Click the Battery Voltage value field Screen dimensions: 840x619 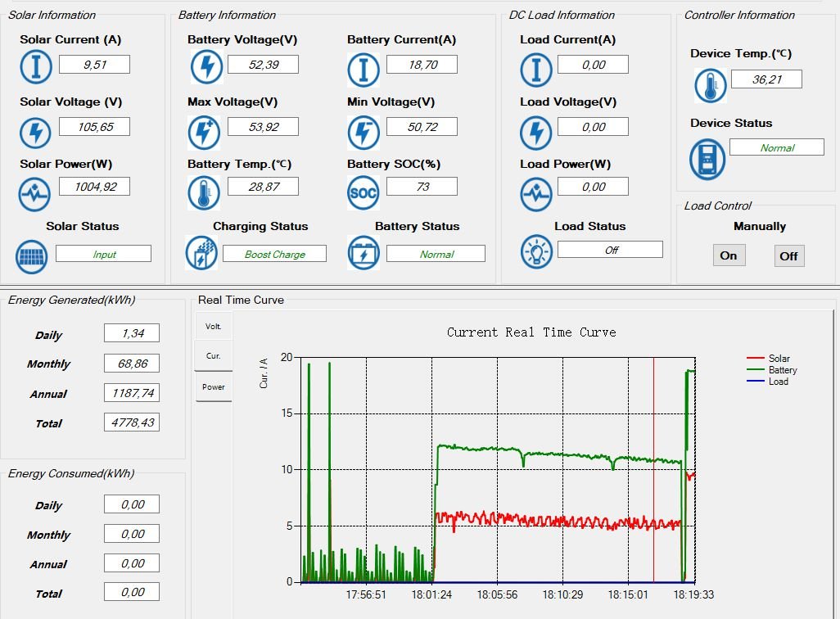[262, 65]
